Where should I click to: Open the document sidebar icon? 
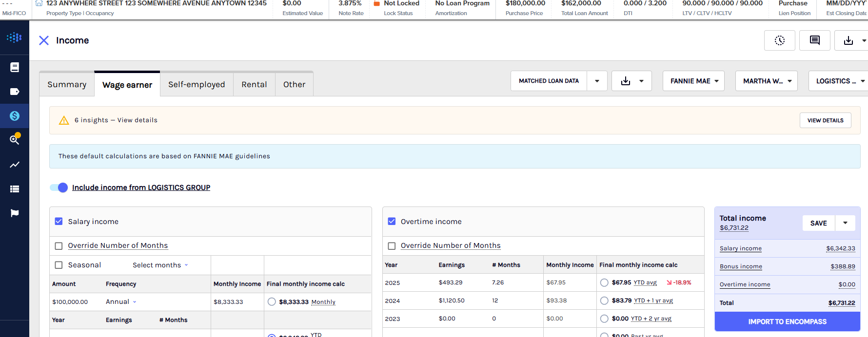(15, 67)
